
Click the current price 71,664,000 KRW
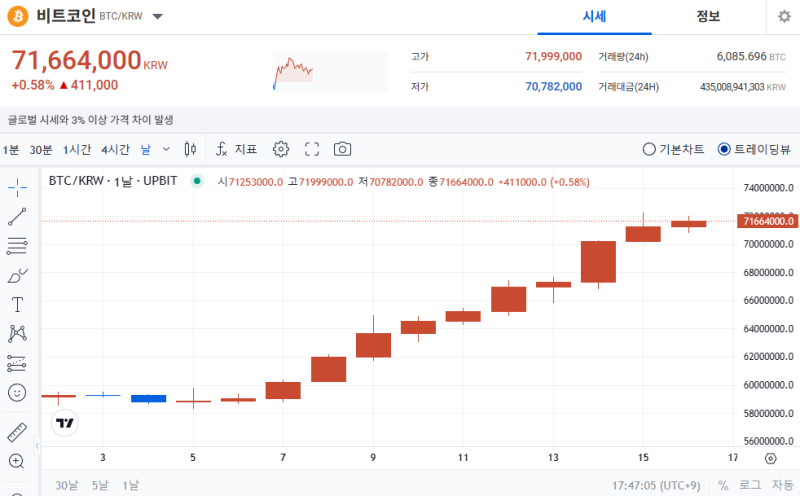click(89, 61)
